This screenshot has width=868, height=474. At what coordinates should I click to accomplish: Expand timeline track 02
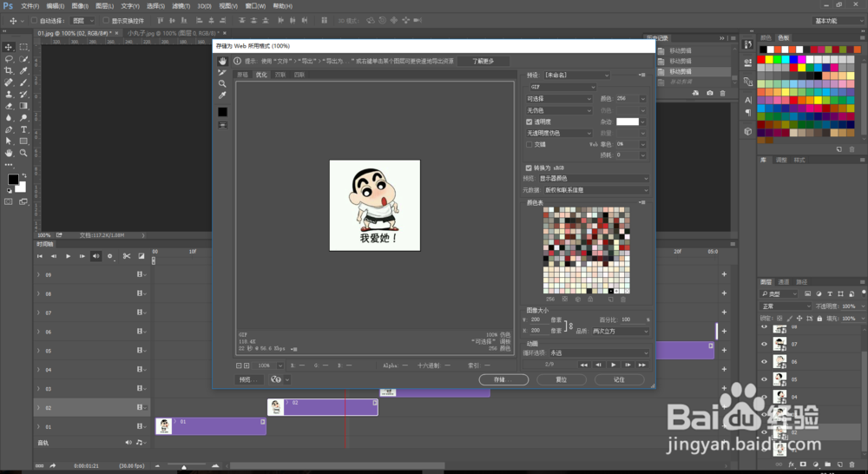38,407
